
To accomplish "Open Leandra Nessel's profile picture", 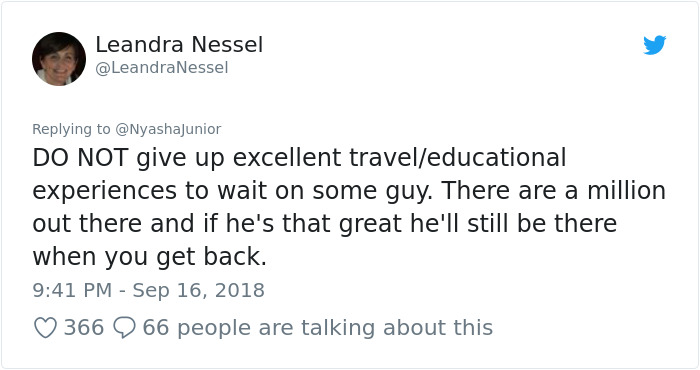I will pos(59,58).
